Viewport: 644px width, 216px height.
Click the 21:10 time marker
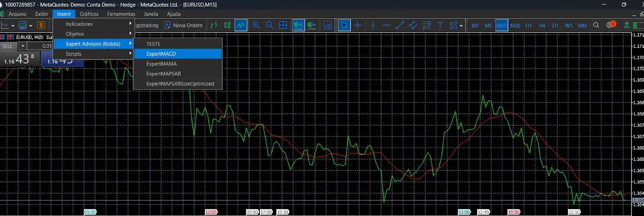574,212
